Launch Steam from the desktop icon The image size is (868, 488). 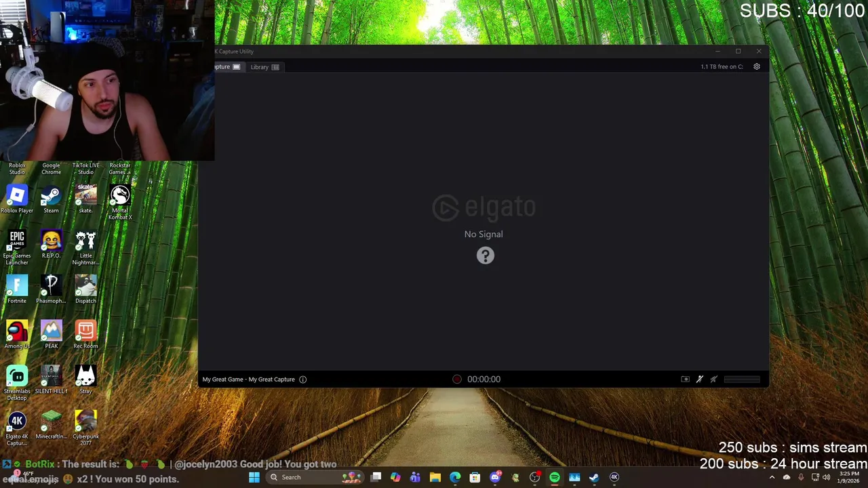(51, 200)
